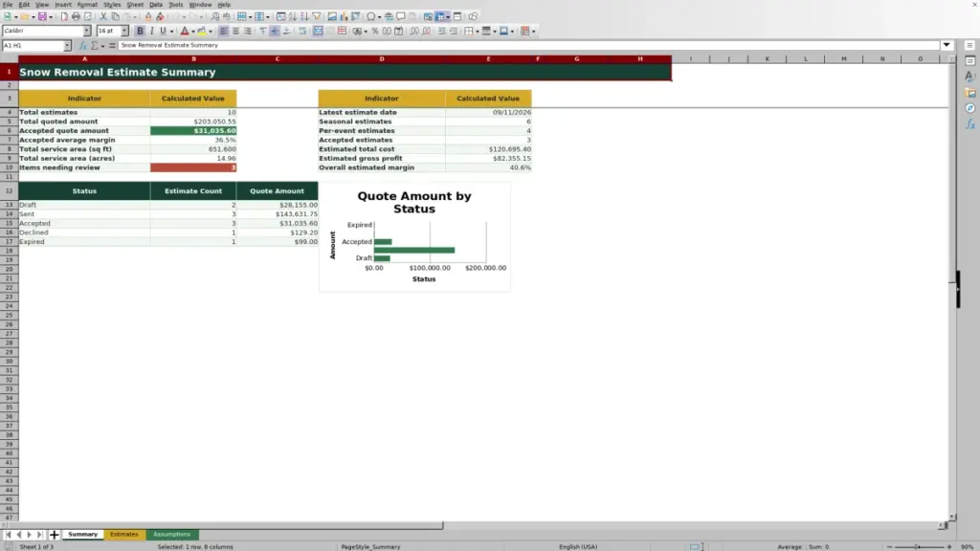Toggle Wrap Text button
Screen dimensions: 980x551
click(302, 31)
